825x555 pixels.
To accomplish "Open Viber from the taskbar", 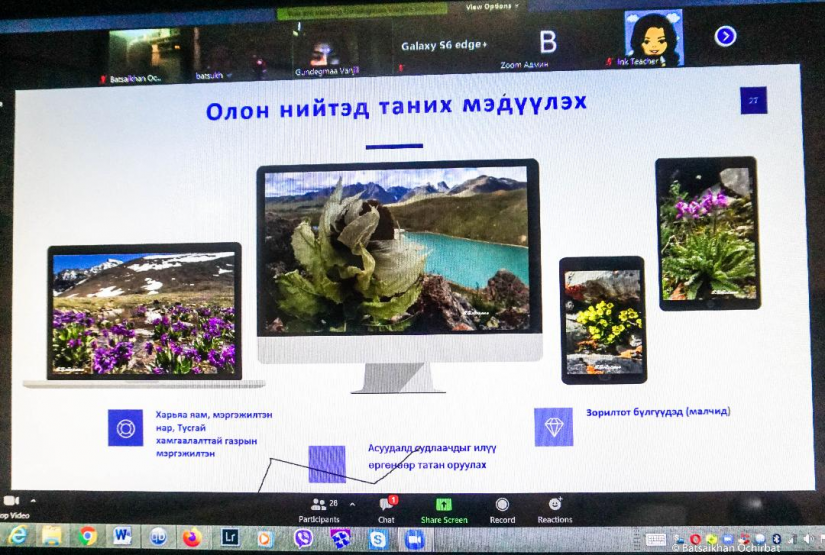I will click(x=303, y=539).
